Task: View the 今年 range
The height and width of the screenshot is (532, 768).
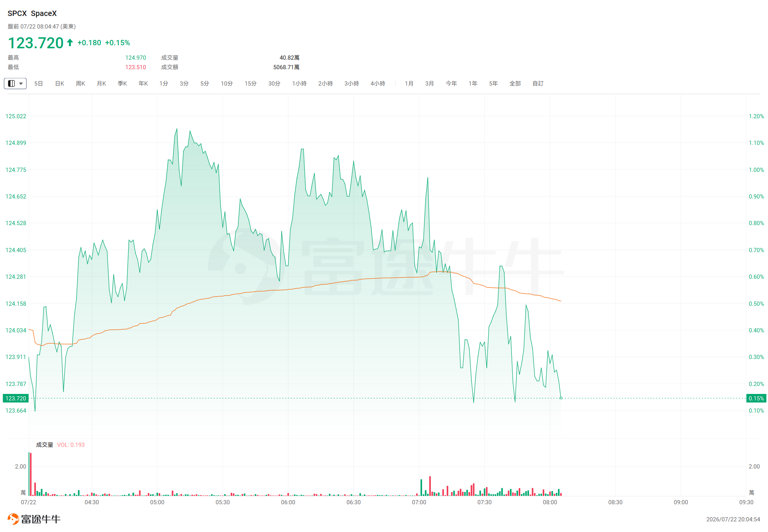Action: pyautogui.click(x=451, y=84)
